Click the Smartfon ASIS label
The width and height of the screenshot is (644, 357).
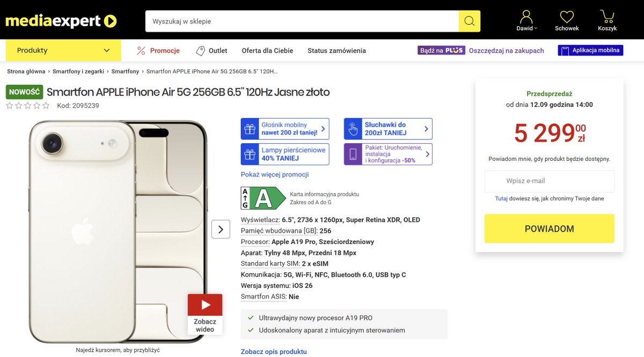tap(264, 296)
